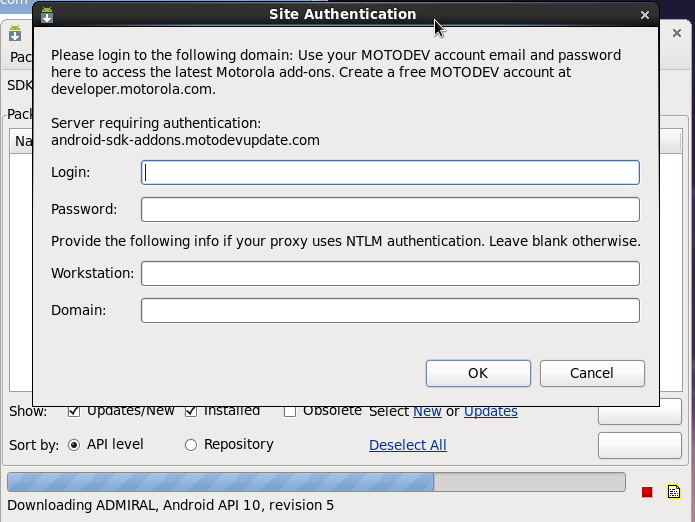
Task: Close the Site Authentication dialog
Action: [645, 15]
